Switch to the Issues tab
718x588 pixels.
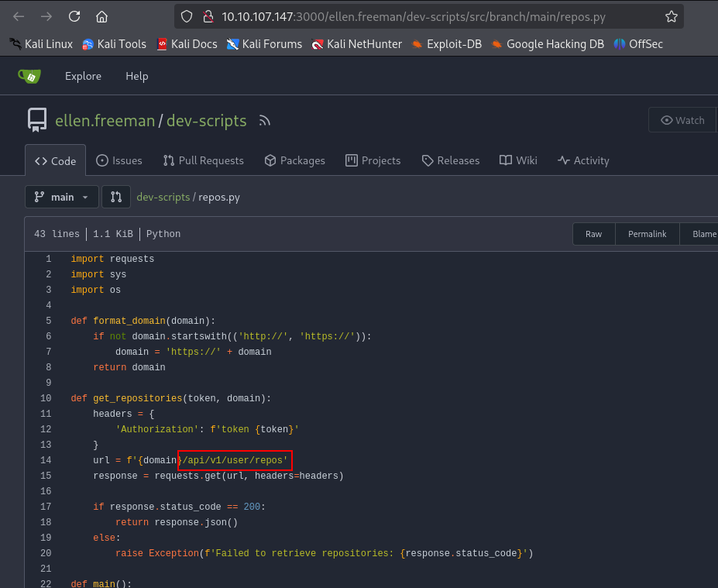[119, 160]
